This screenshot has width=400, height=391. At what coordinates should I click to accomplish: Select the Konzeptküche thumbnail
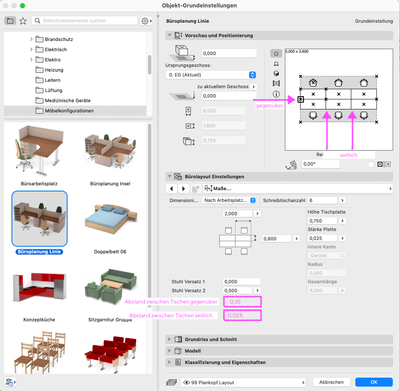click(x=39, y=287)
